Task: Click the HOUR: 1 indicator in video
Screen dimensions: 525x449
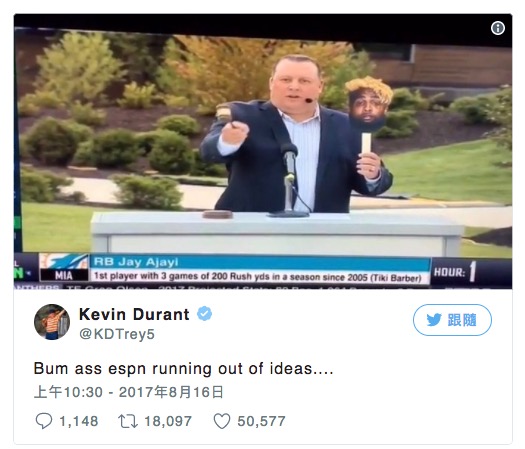Action: [x=455, y=272]
